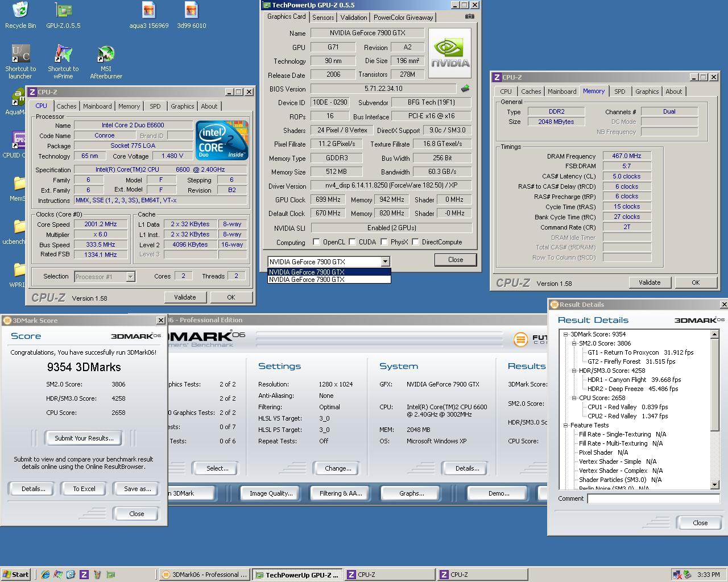The height and width of the screenshot is (582, 728).
Task: Click the system tray network icon
Action: point(677,575)
